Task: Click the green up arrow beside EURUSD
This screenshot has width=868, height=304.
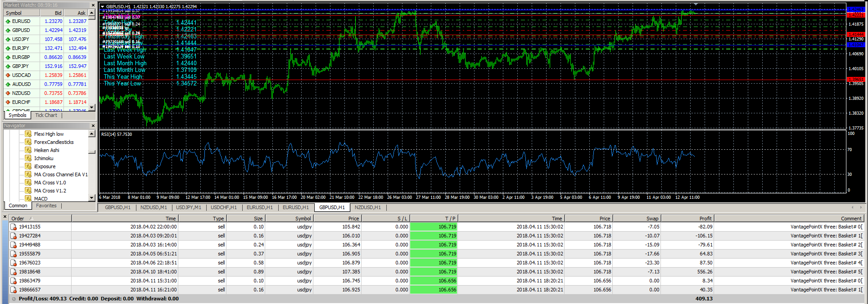Action: tap(8, 21)
